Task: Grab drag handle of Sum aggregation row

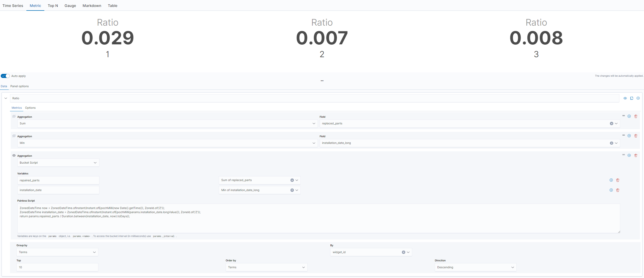Action: tap(624, 116)
